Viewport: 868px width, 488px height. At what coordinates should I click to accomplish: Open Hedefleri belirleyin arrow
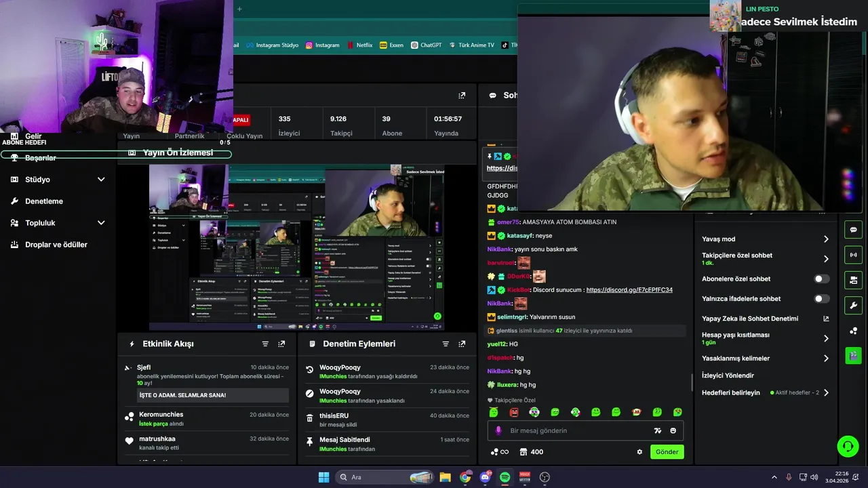(826, 392)
